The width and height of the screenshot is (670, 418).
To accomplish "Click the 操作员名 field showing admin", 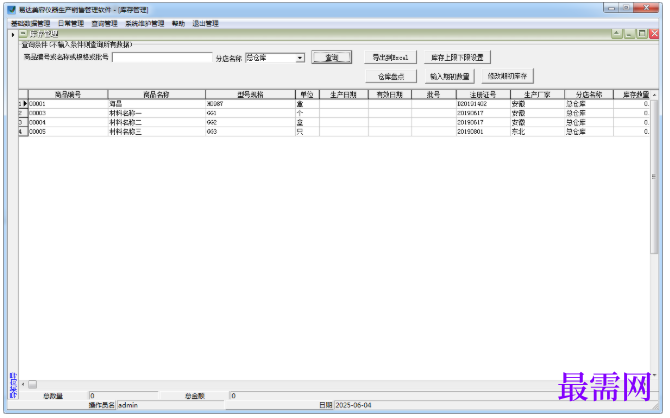I will pyautogui.click(x=170, y=405).
